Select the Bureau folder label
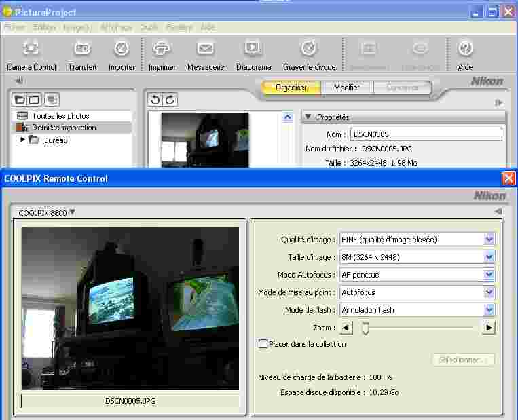Screen dimensions: 518x420 [56, 140]
